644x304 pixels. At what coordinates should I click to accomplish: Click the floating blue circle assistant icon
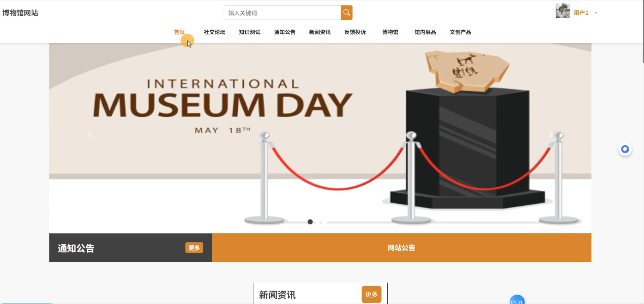(625, 149)
